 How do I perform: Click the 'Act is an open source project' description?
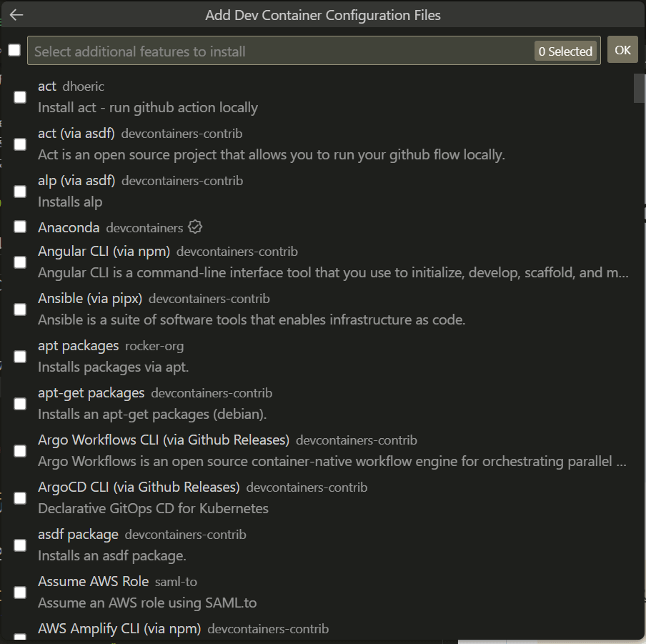tap(272, 155)
